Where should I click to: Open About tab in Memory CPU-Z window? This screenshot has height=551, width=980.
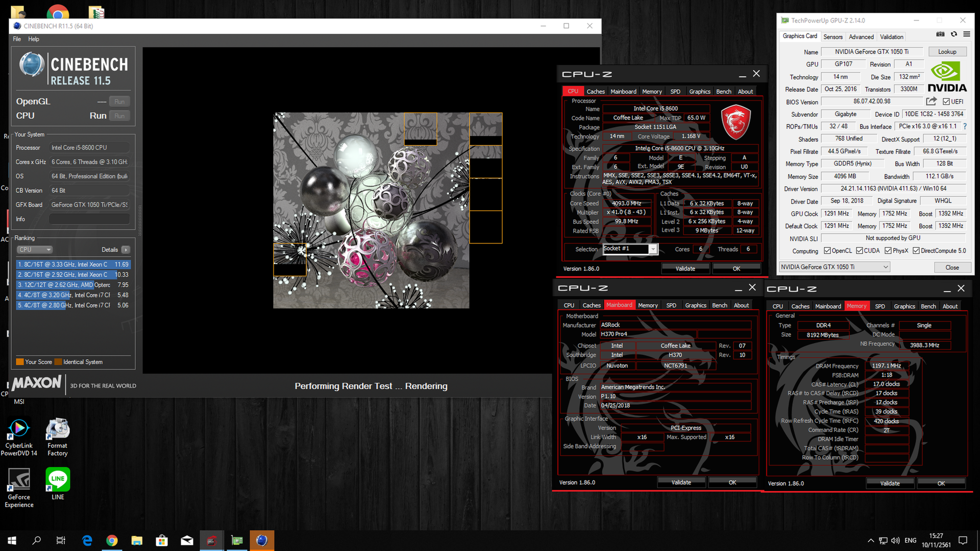click(950, 306)
